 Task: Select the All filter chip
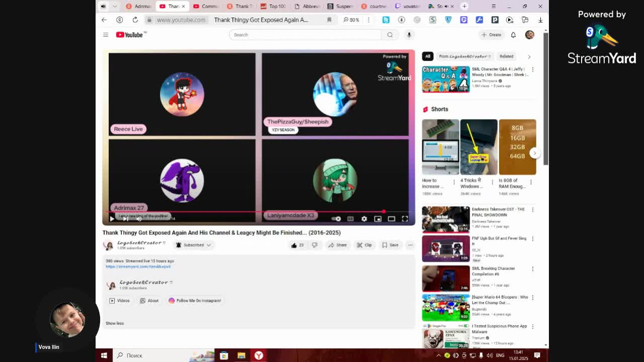tap(427, 56)
